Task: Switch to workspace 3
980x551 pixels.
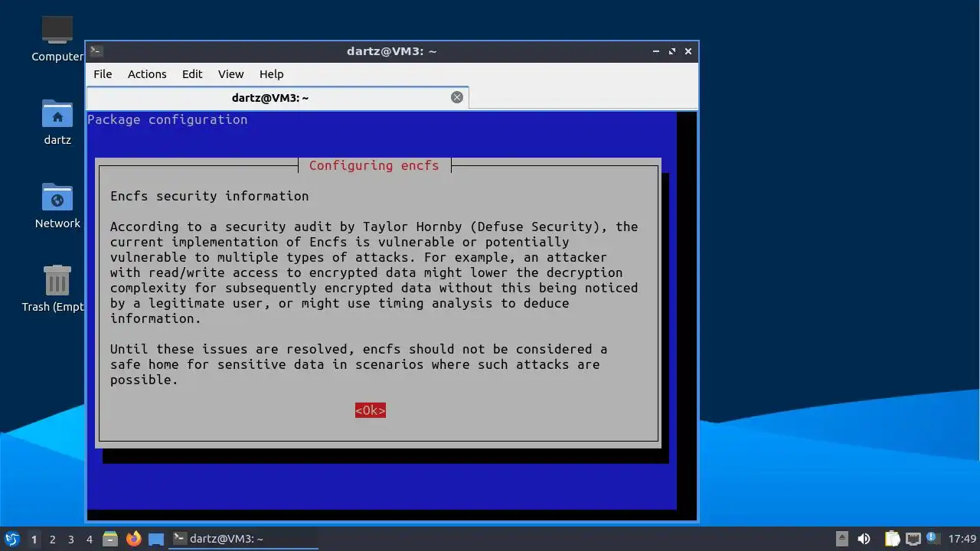Action: 71,539
